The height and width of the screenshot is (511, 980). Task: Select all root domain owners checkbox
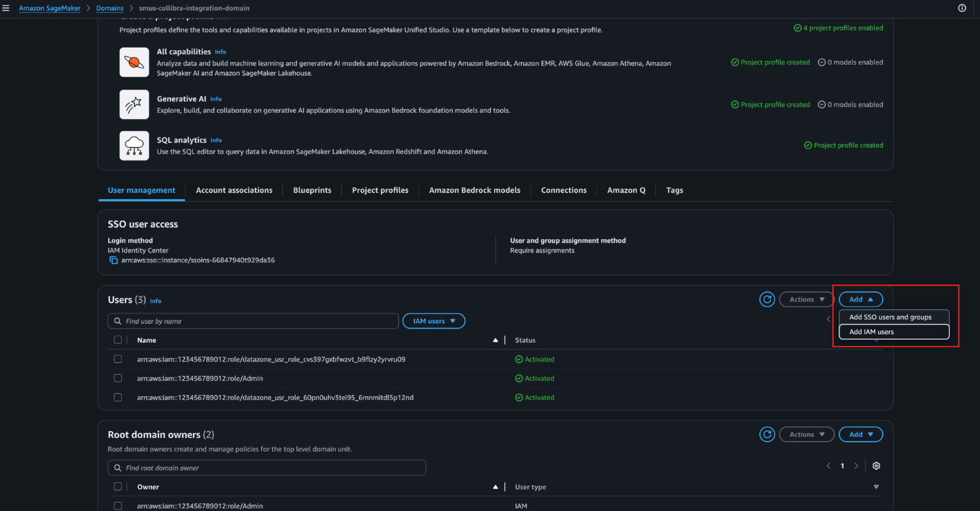point(118,487)
